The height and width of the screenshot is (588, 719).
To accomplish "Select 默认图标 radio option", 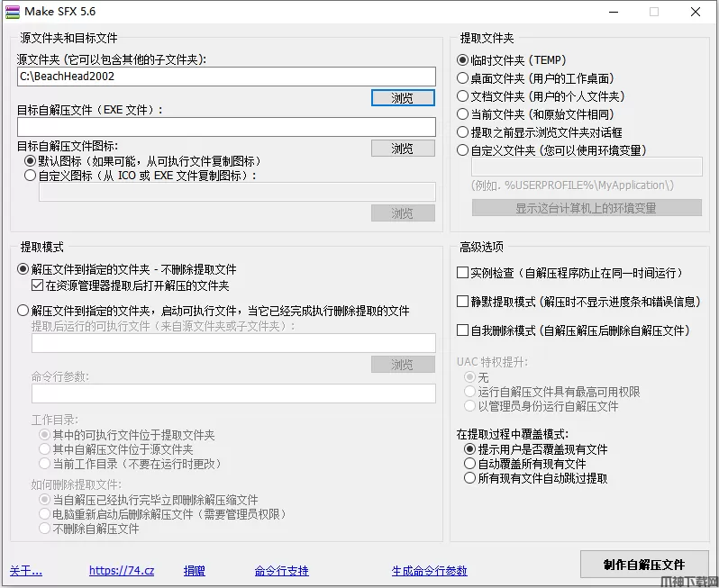I will click(31, 161).
